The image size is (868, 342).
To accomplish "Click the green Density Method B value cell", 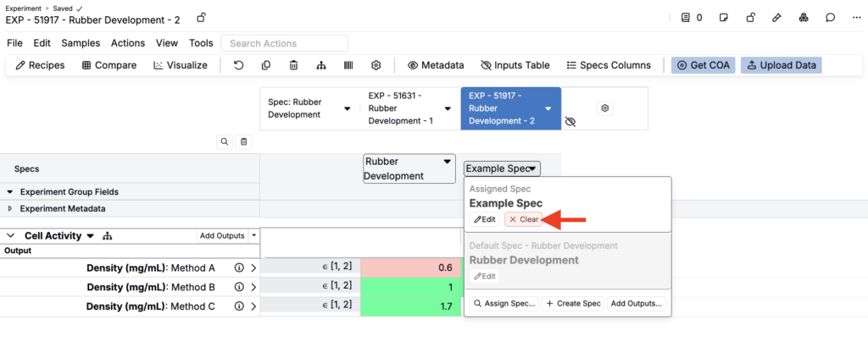I will (x=411, y=286).
